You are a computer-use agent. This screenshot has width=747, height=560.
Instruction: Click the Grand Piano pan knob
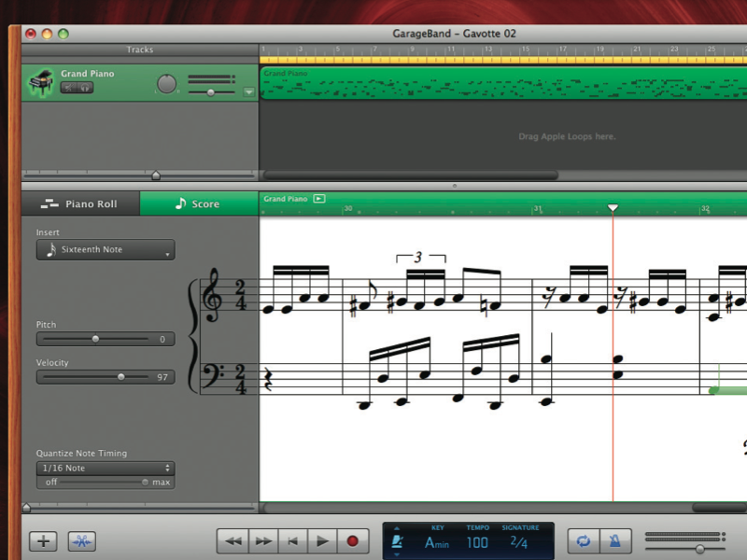[x=166, y=84]
